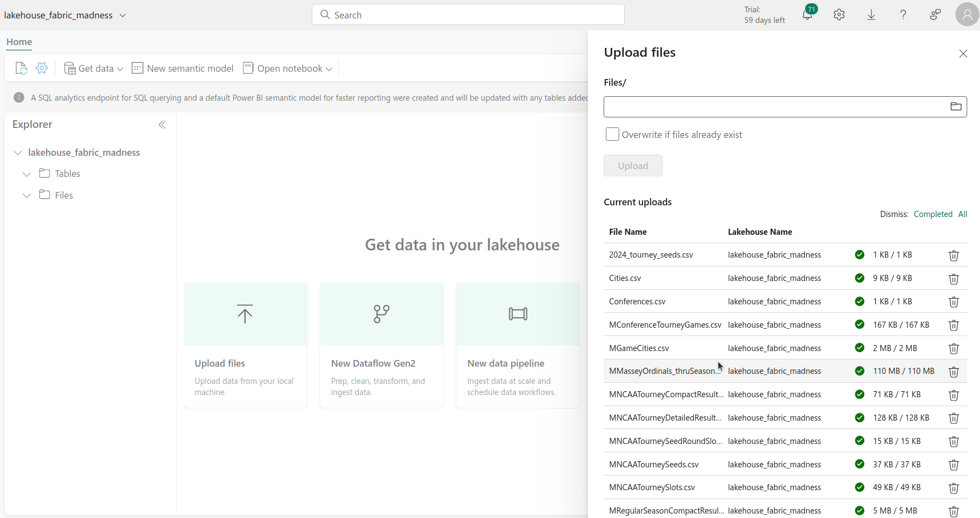Click the refresh icon in the Home toolbar

21,68
